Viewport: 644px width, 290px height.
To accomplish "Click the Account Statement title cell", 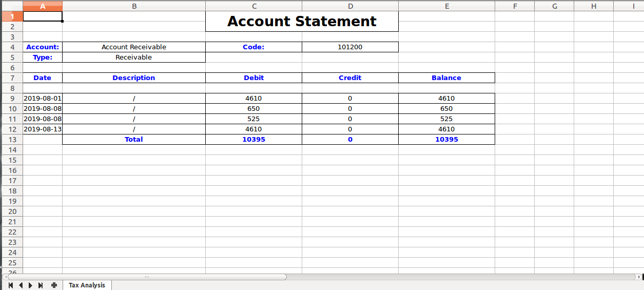I will tap(302, 22).
